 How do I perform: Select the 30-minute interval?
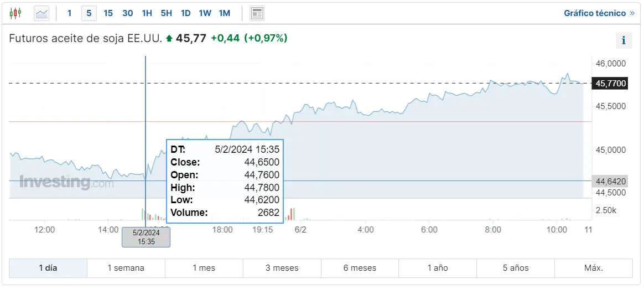127,13
